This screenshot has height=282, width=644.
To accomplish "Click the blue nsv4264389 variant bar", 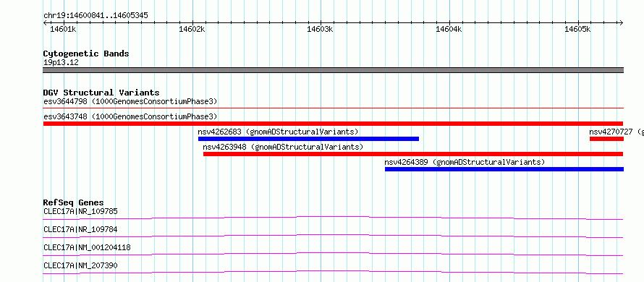I will click(x=504, y=169).
